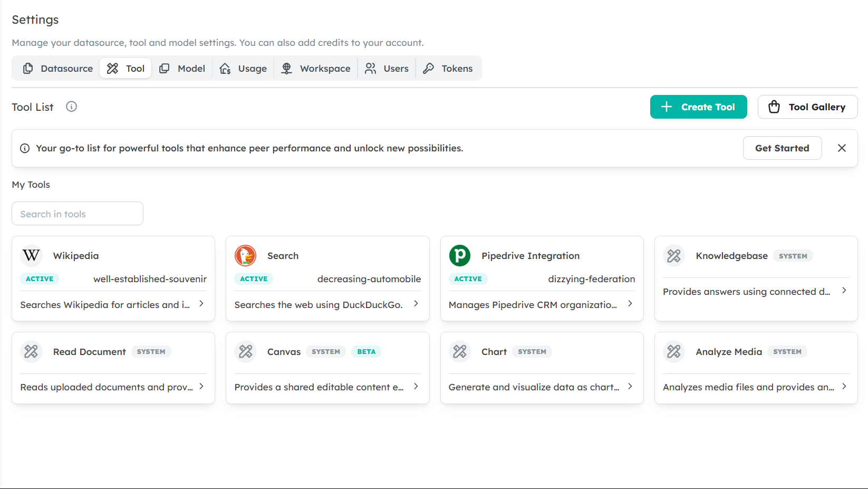The height and width of the screenshot is (489, 868).
Task: Click the Create Tool button
Action: (x=698, y=107)
